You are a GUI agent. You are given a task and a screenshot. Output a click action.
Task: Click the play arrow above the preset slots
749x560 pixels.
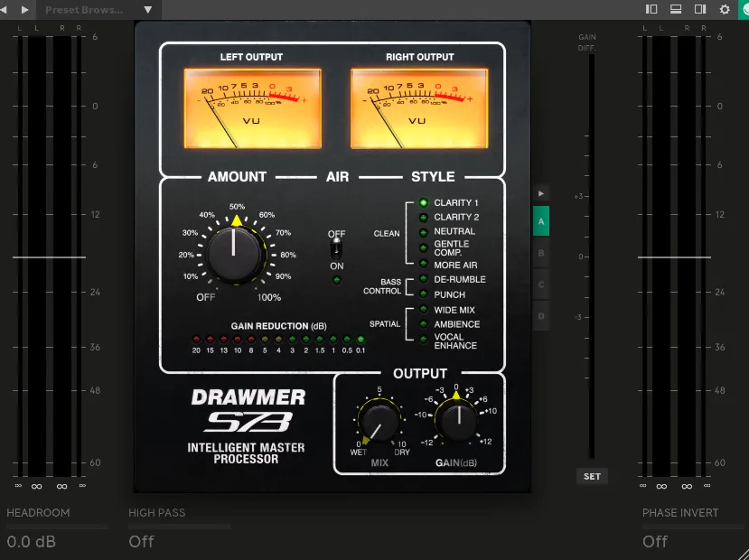[541, 192]
